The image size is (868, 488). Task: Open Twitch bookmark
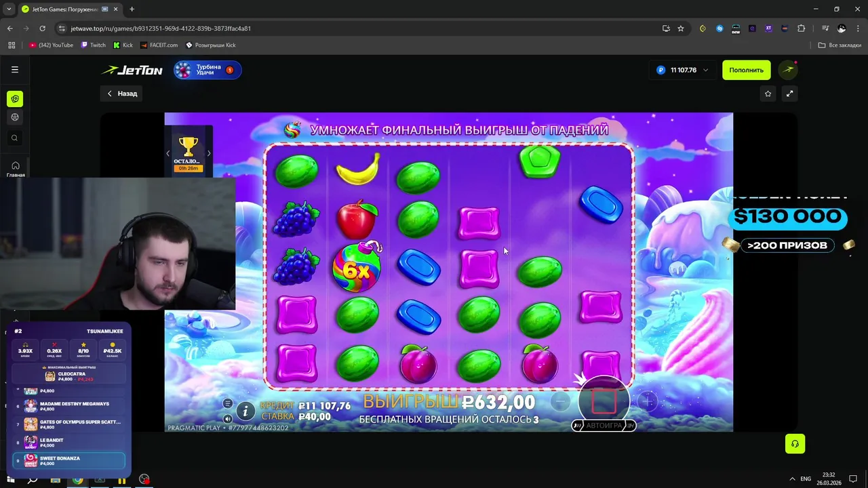tap(93, 45)
